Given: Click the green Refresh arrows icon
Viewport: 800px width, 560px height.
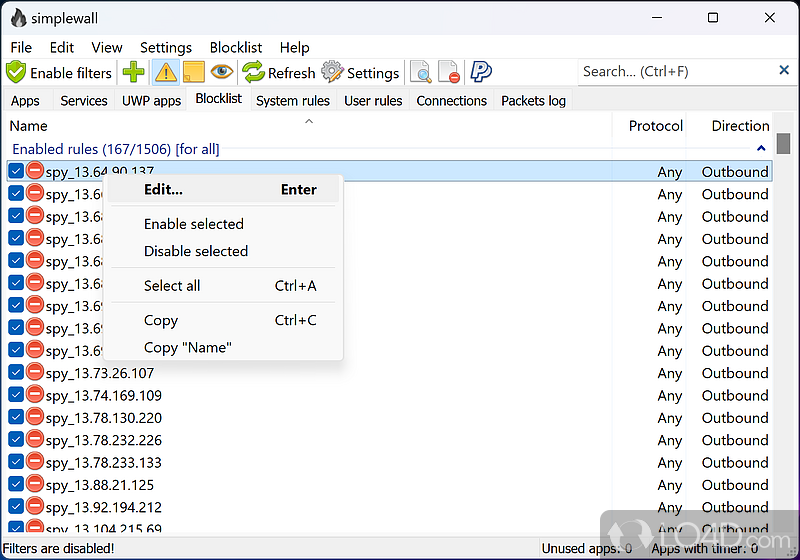Looking at the screenshot, I should [x=253, y=72].
